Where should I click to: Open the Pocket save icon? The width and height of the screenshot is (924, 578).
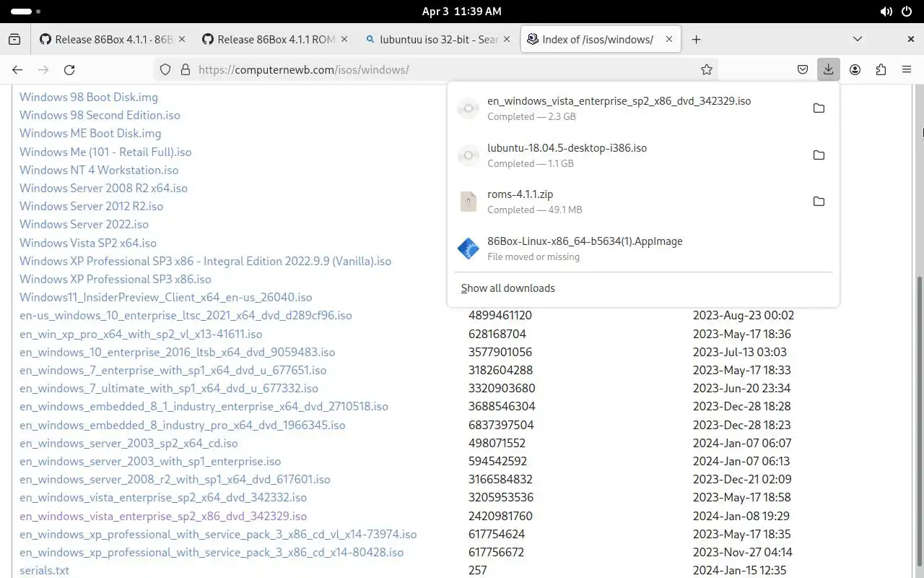tap(802, 69)
